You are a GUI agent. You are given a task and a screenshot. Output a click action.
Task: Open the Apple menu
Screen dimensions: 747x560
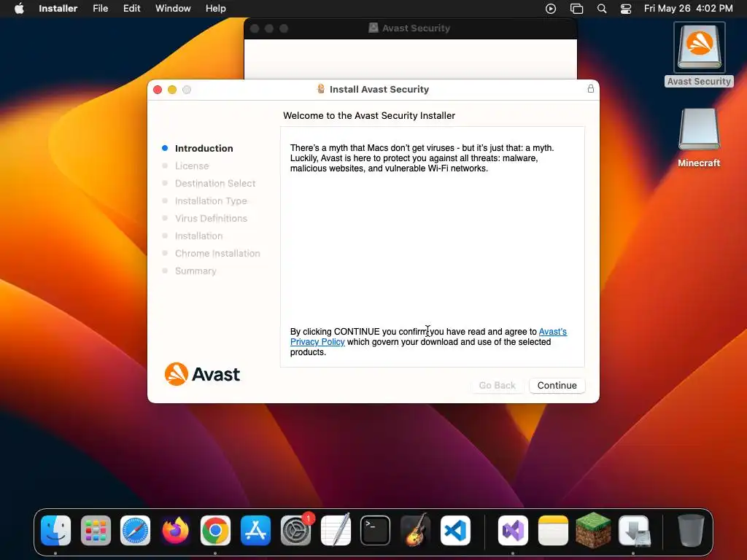[19, 9]
